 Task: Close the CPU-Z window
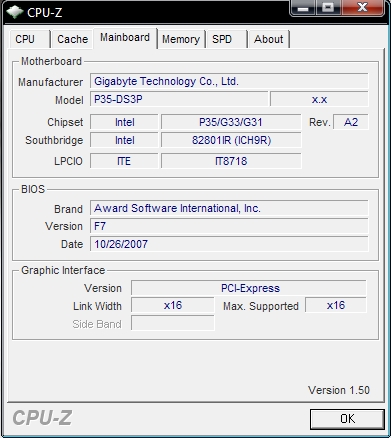pos(362,8)
